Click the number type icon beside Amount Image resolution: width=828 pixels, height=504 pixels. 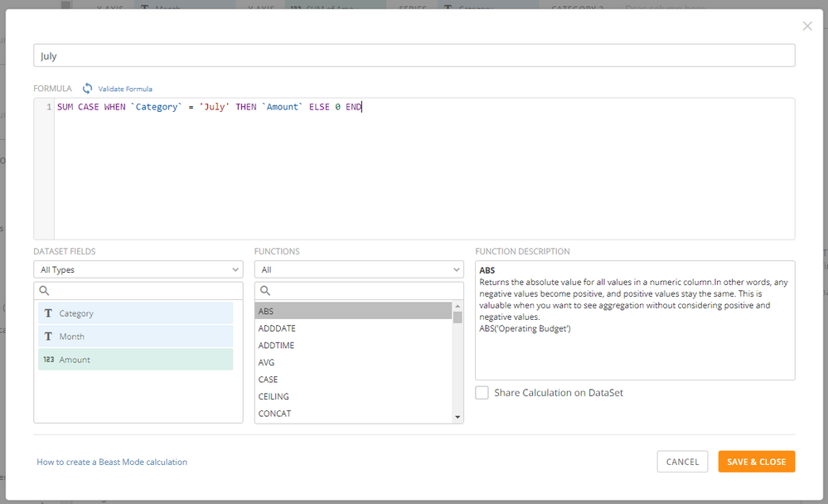point(49,359)
